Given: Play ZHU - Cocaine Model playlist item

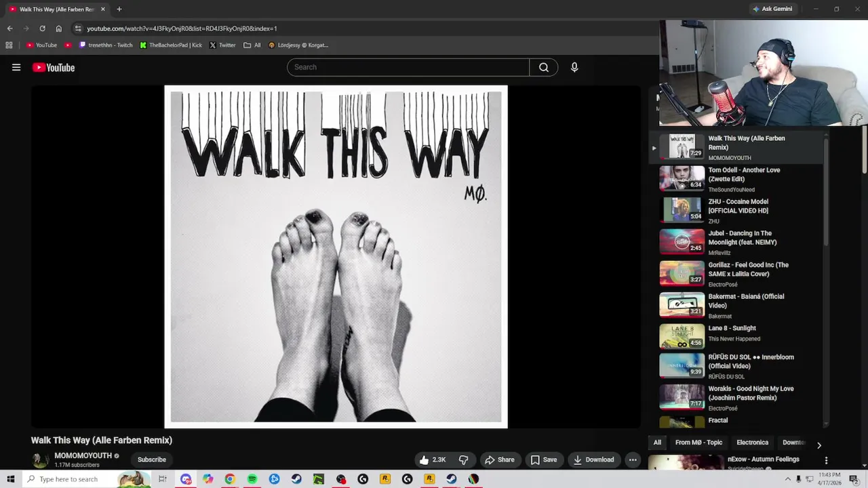Looking at the screenshot, I should click(x=740, y=211).
